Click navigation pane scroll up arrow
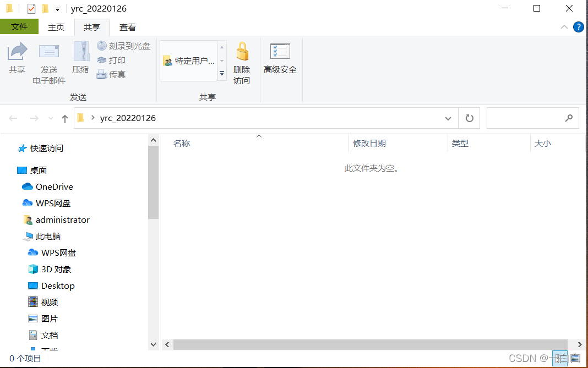588x368 pixels. pos(153,140)
